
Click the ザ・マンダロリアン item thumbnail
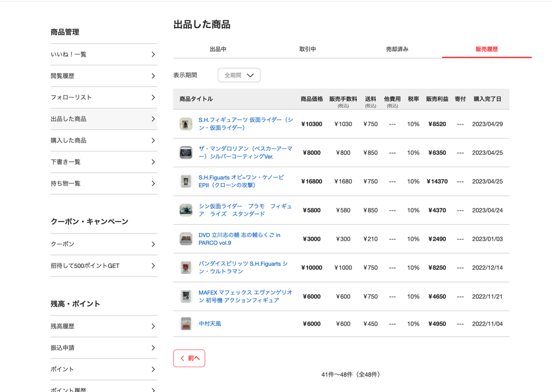coord(186,153)
